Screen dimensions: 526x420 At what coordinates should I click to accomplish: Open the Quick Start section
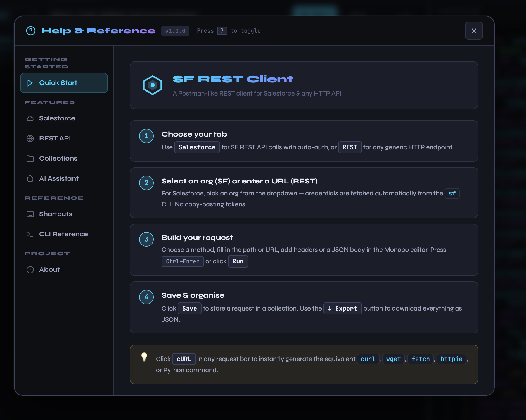(x=64, y=83)
